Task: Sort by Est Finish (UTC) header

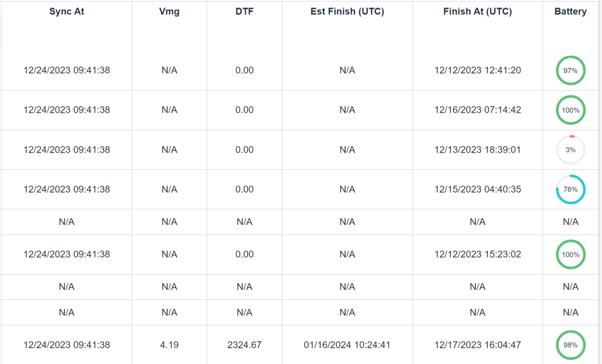Action: click(x=347, y=12)
